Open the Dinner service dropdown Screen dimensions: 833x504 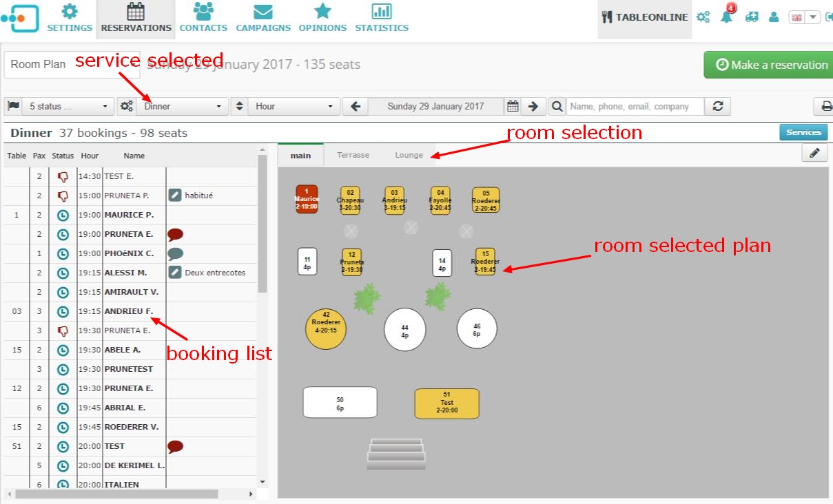click(x=183, y=106)
